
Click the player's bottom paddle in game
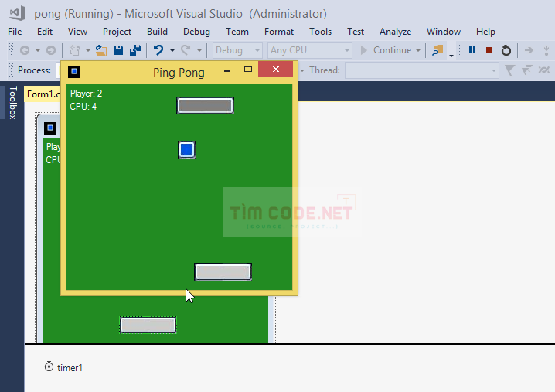[223, 272]
